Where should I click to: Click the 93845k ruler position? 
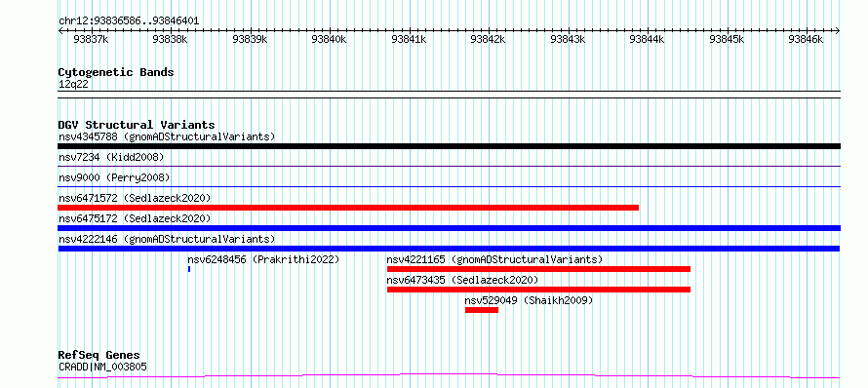[727, 39]
